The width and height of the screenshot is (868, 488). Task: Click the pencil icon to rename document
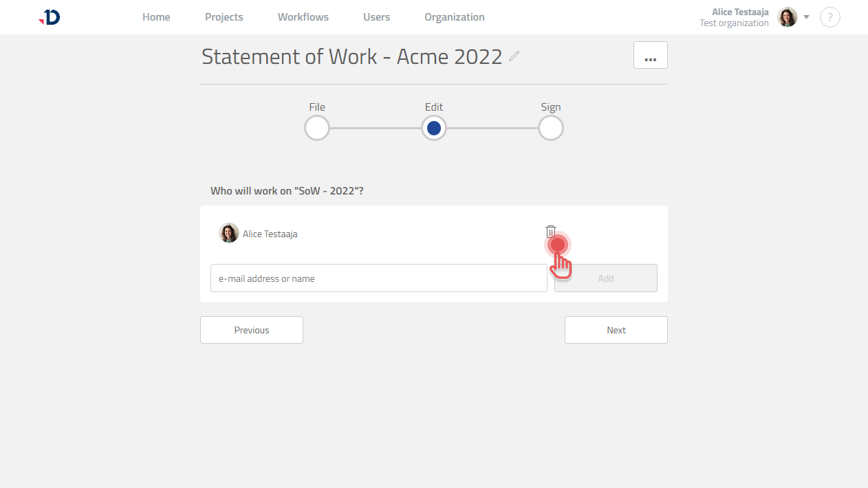tap(514, 56)
